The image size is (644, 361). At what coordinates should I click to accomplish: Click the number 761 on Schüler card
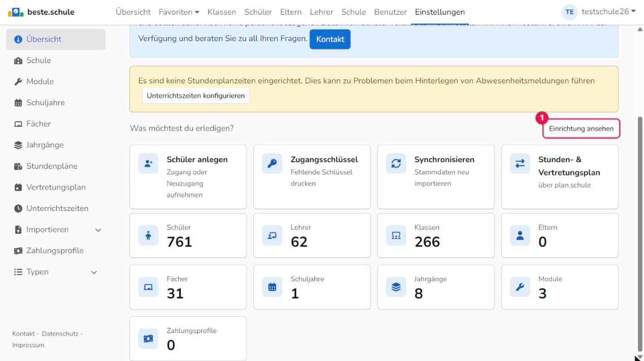point(180,243)
